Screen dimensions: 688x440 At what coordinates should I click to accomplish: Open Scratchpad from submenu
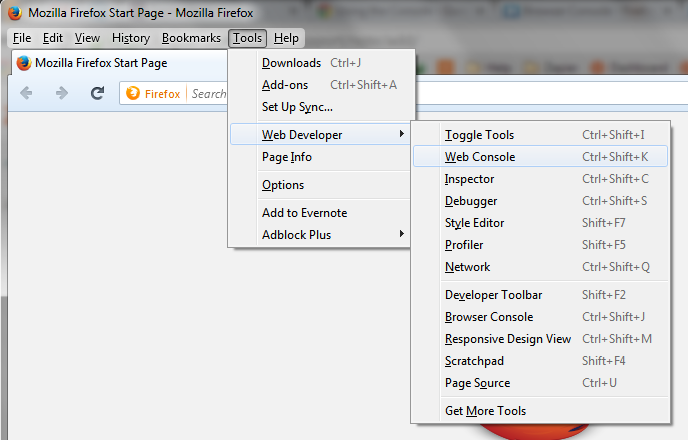(541, 361)
